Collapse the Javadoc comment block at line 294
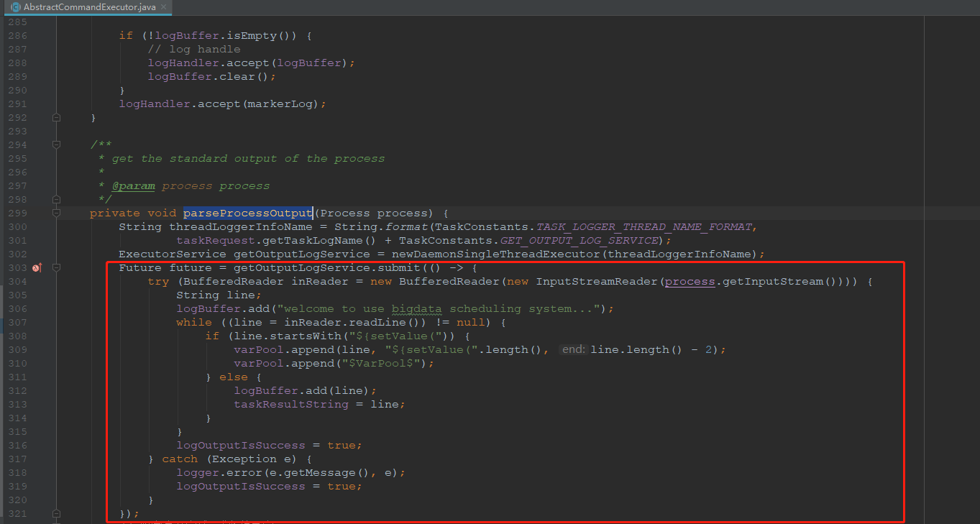 (56, 144)
